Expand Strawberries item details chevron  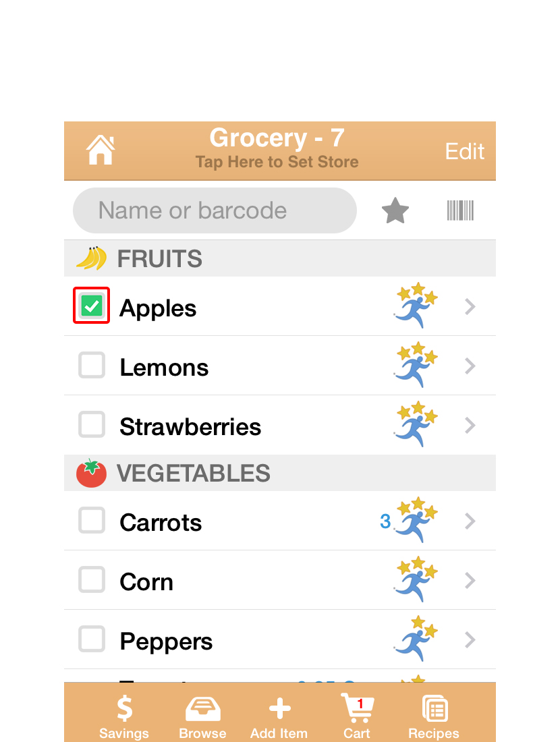pyautogui.click(x=470, y=426)
